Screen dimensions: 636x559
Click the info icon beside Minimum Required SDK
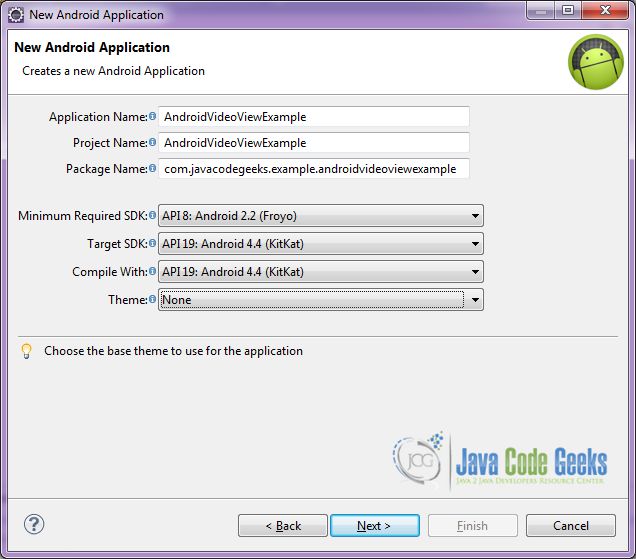pyautogui.click(x=152, y=215)
